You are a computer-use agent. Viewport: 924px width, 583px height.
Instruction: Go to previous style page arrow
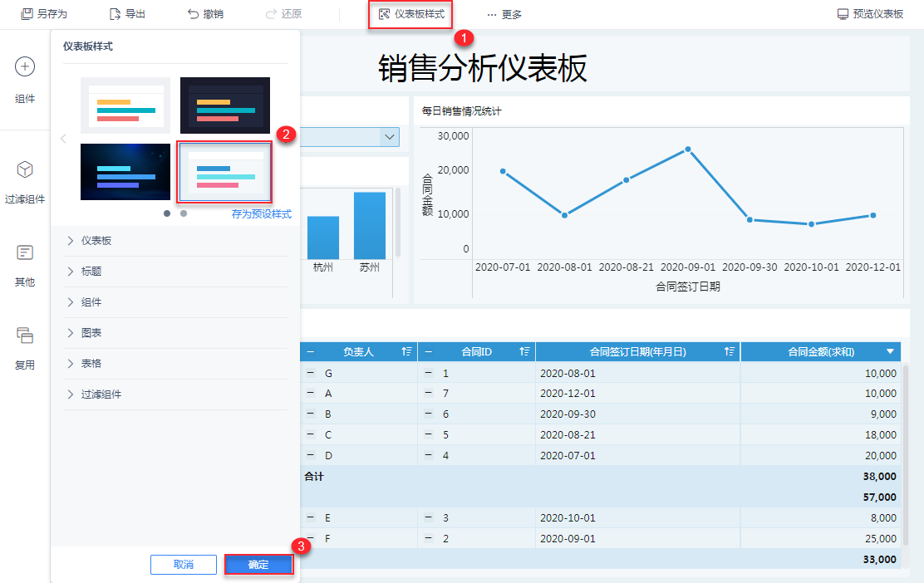coord(63,139)
